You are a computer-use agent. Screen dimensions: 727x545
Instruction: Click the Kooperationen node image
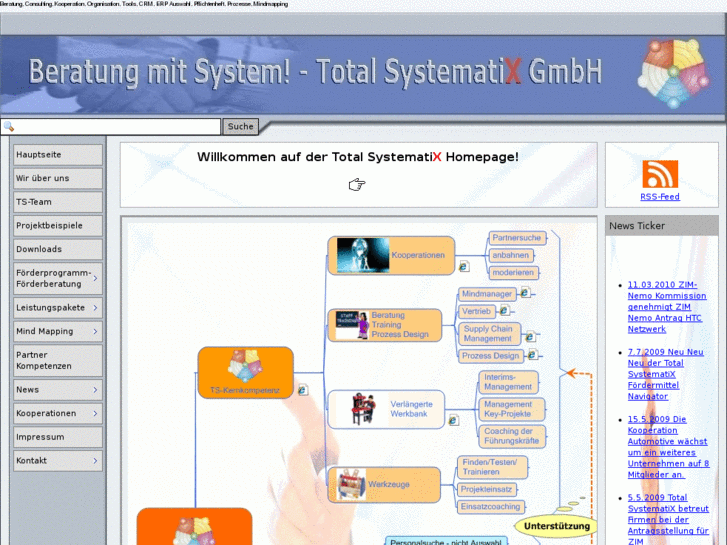[363, 255]
